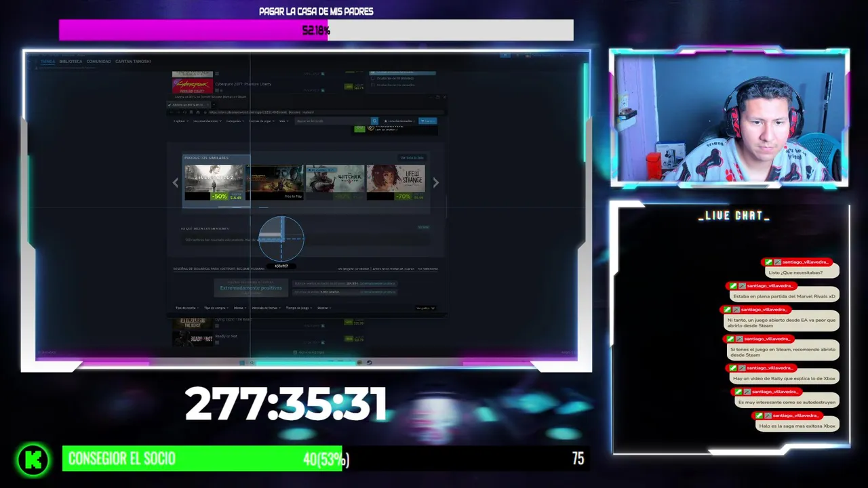Click 'Acerca de las reseñas de usuarios' link

393,268
